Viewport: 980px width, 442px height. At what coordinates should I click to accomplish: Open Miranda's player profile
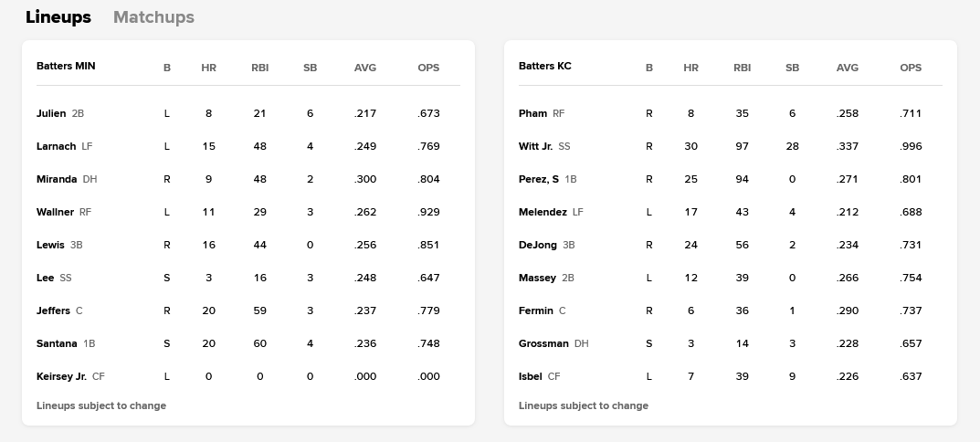(x=57, y=179)
